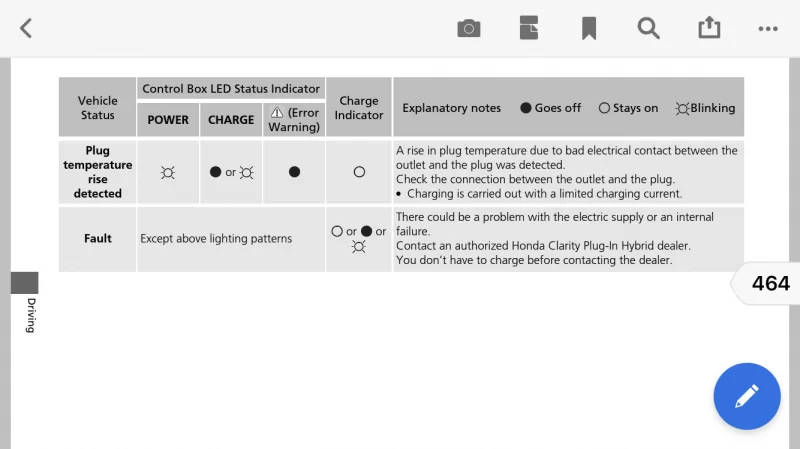The height and width of the screenshot is (449, 800).
Task: Click the Plug temperature rise detected cell
Action: 97,172
